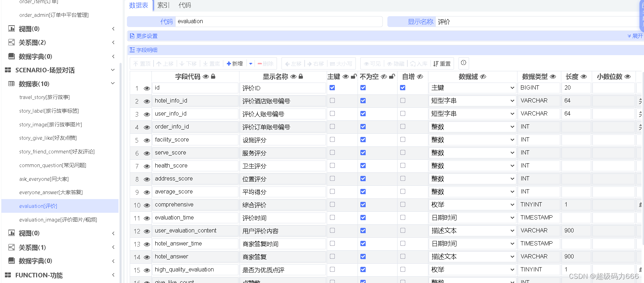Open 数据域 dropdown for hotel_info_id row
This screenshot has width=644, height=283.
coord(473,101)
